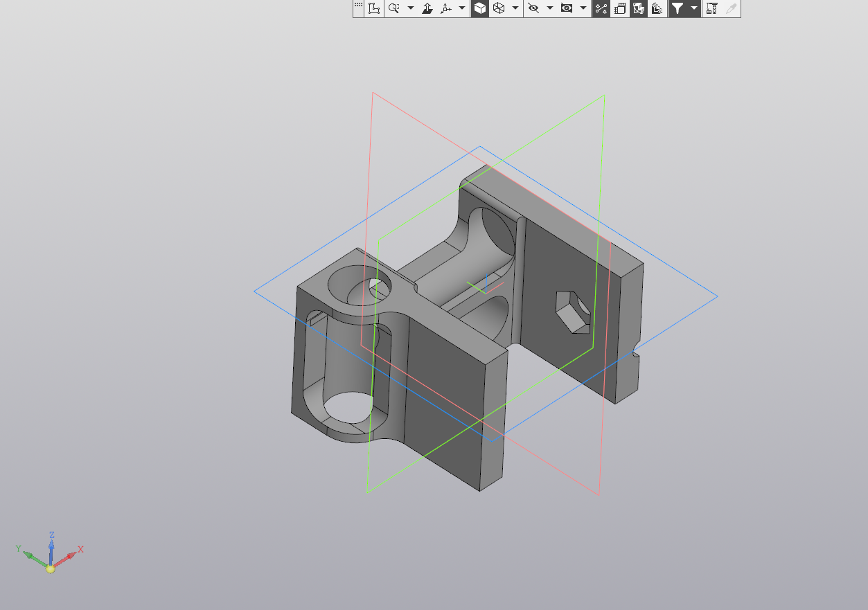Click the filter funnel icon
868x610 pixels.
click(677, 8)
